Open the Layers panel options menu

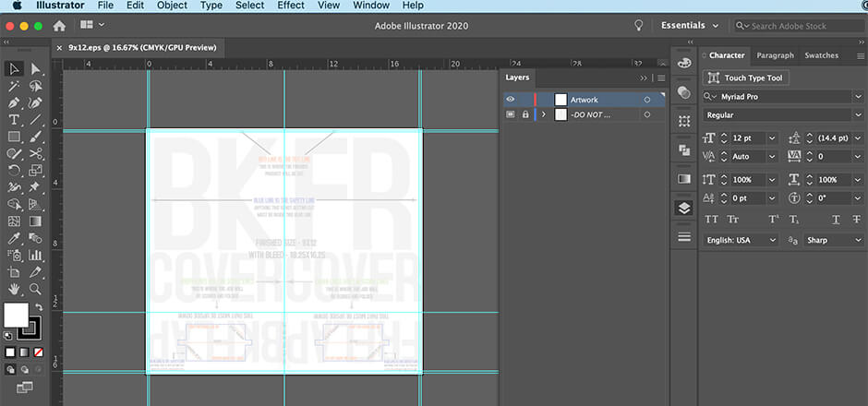(661, 78)
